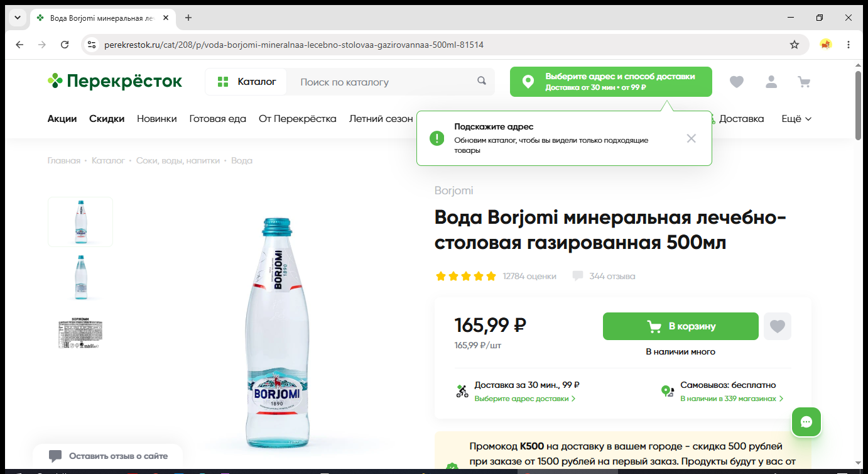The width and height of the screenshot is (868, 474).
Task: Open the 344 отзыва reviews link
Action: [612, 276]
